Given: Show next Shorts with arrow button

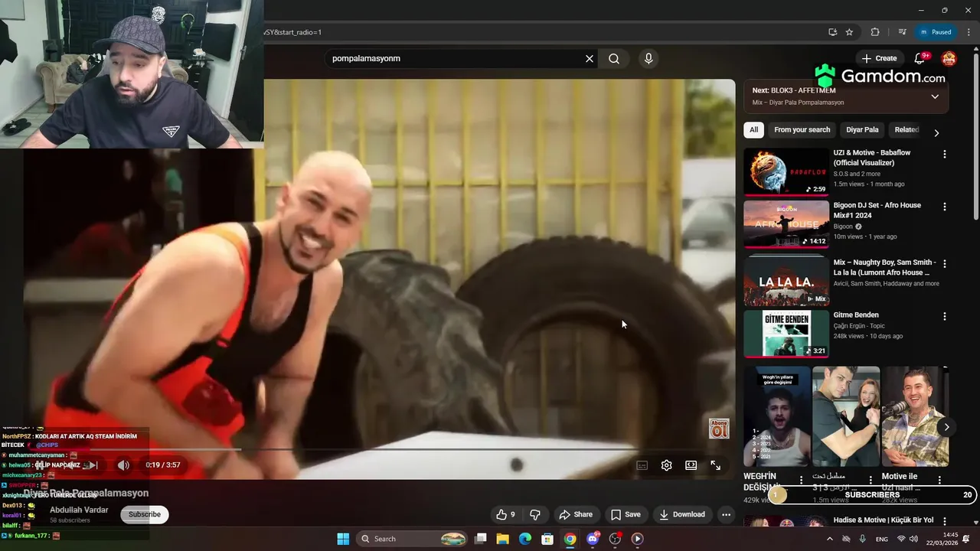Looking at the screenshot, I should coord(946,427).
